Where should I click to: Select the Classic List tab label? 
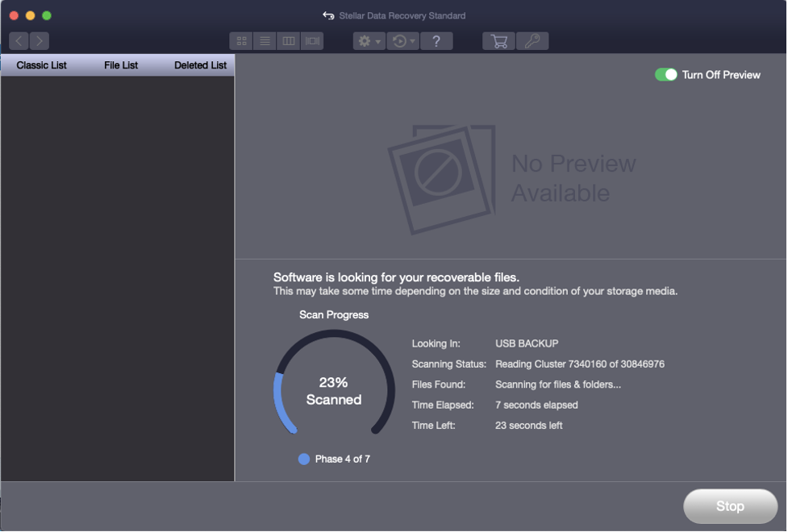pyautogui.click(x=41, y=65)
